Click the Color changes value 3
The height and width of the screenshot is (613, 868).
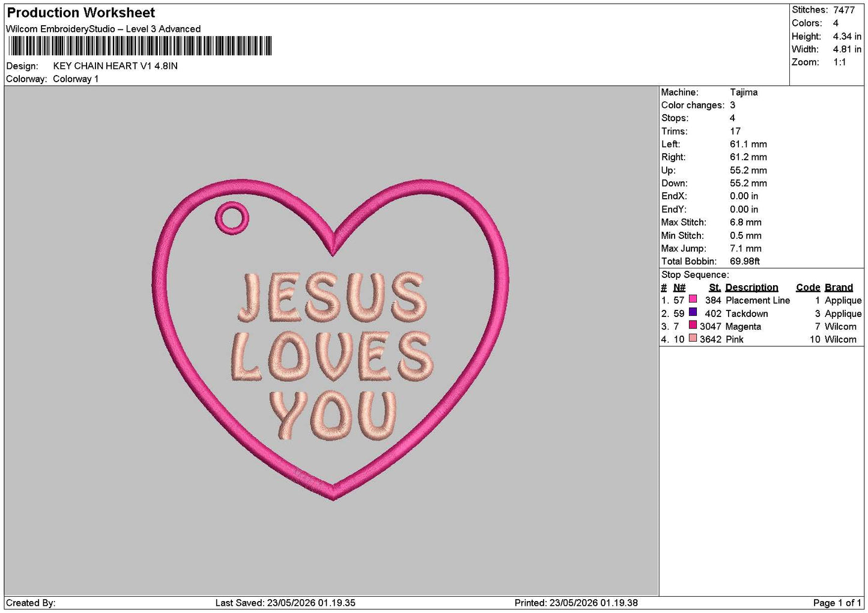732,105
